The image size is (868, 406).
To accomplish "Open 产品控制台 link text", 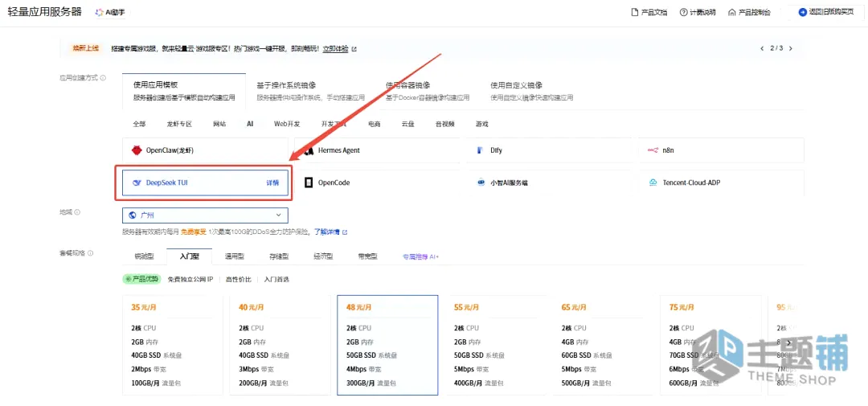I will tap(754, 12).
